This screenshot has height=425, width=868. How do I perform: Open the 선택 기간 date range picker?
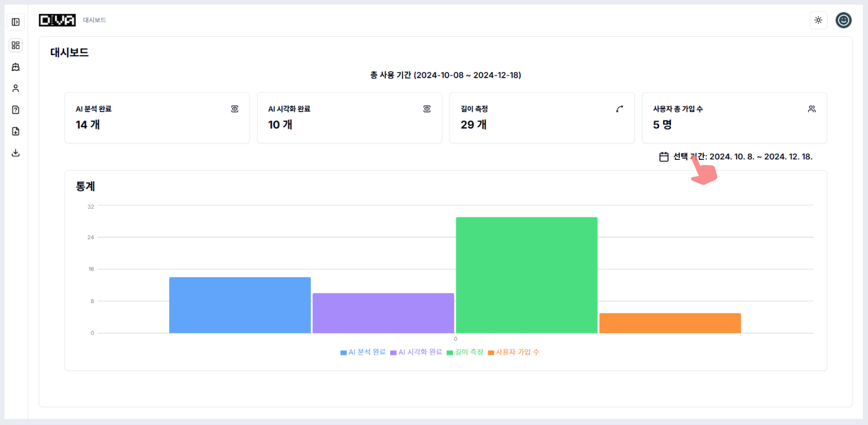click(743, 156)
